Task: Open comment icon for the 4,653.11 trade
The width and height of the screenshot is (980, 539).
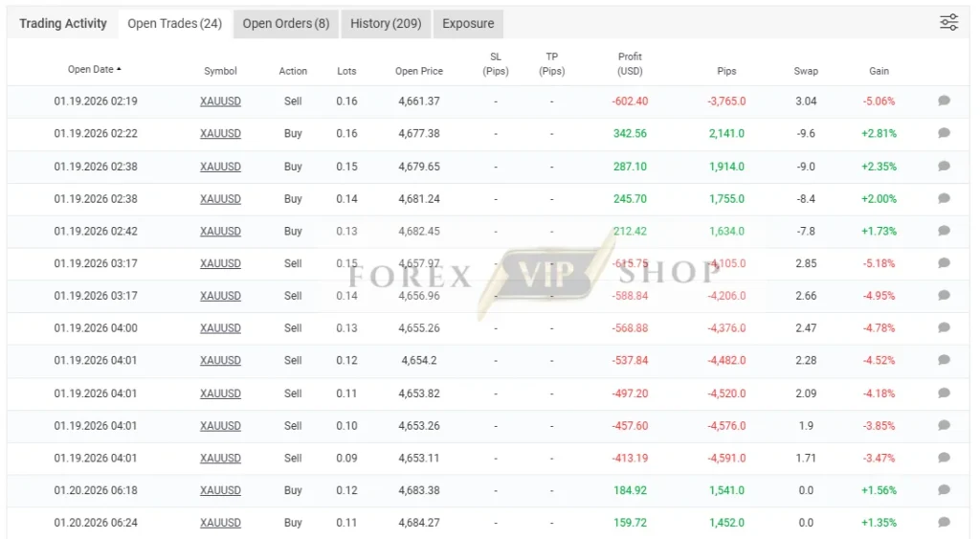Action: click(944, 458)
